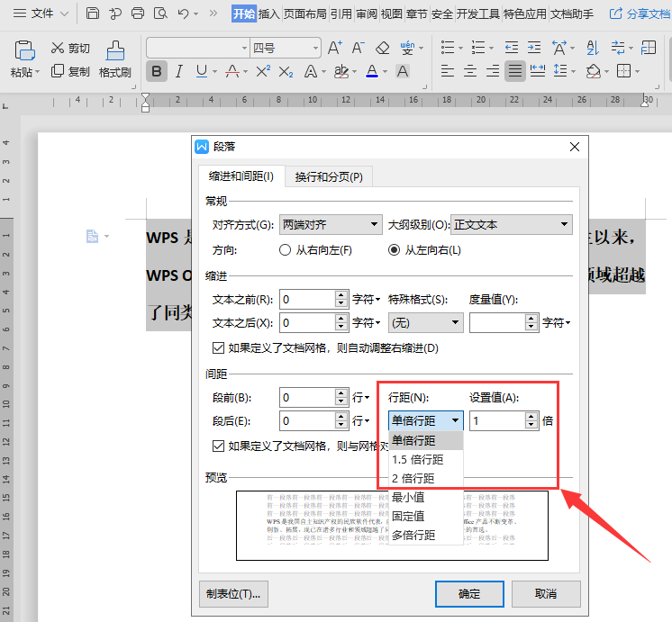The width and height of the screenshot is (672, 622).
Task: Select the Format Painter (格式刷) tool
Action: (115, 59)
